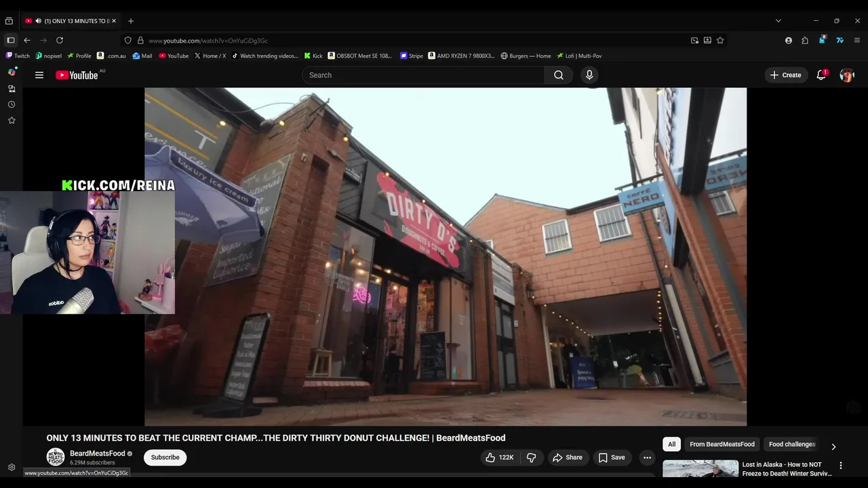Open YouTube notifications bell
Viewport: 868px width, 488px height.
pos(821,75)
